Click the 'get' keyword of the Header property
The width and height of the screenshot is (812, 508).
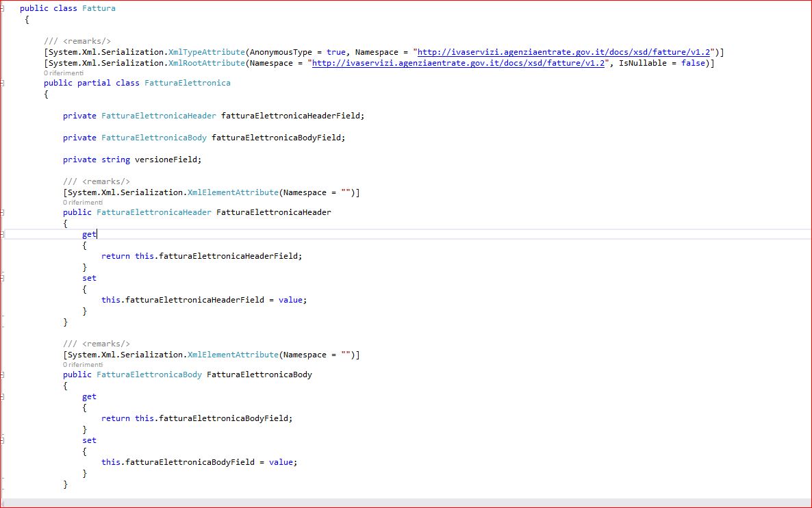tap(89, 235)
